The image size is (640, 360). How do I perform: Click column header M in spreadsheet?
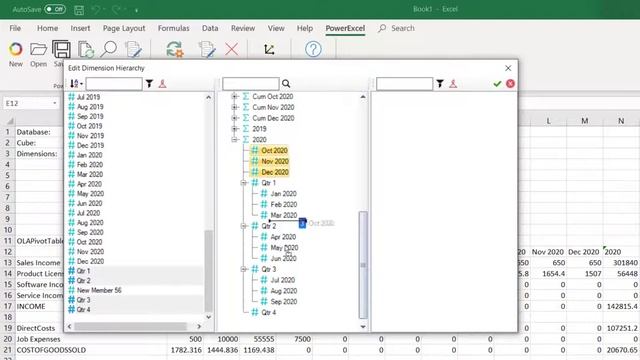pos(584,121)
